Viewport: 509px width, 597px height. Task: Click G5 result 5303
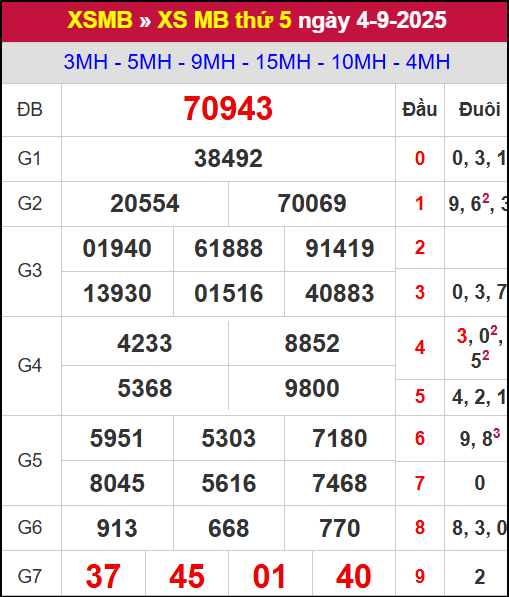(228, 438)
